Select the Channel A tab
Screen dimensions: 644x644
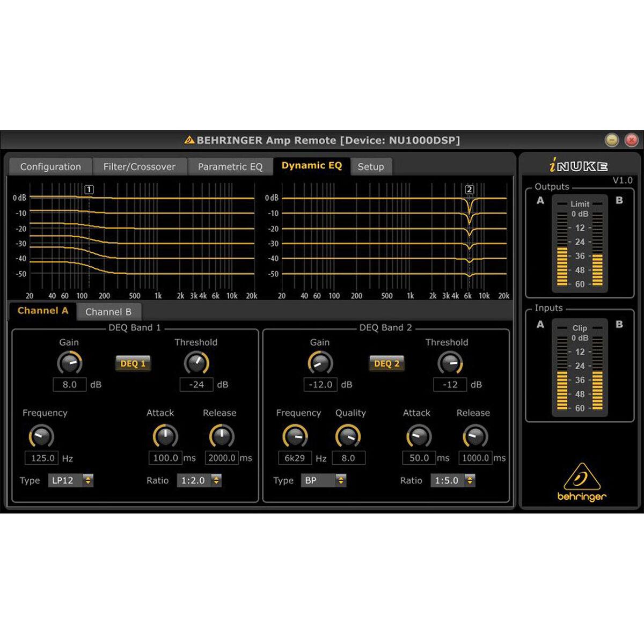tap(43, 311)
